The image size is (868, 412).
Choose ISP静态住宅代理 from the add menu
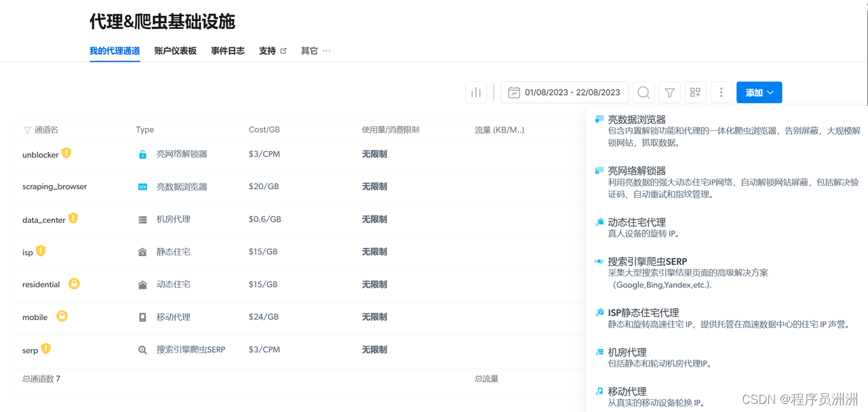643,313
